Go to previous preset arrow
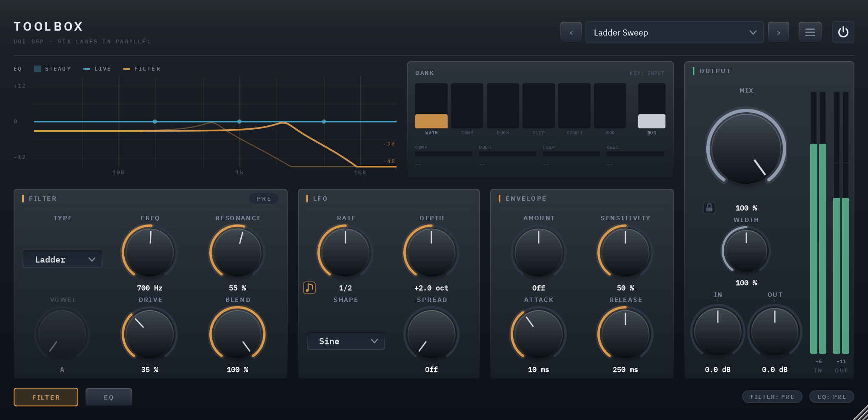The image size is (868, 420). pos(571,32)
